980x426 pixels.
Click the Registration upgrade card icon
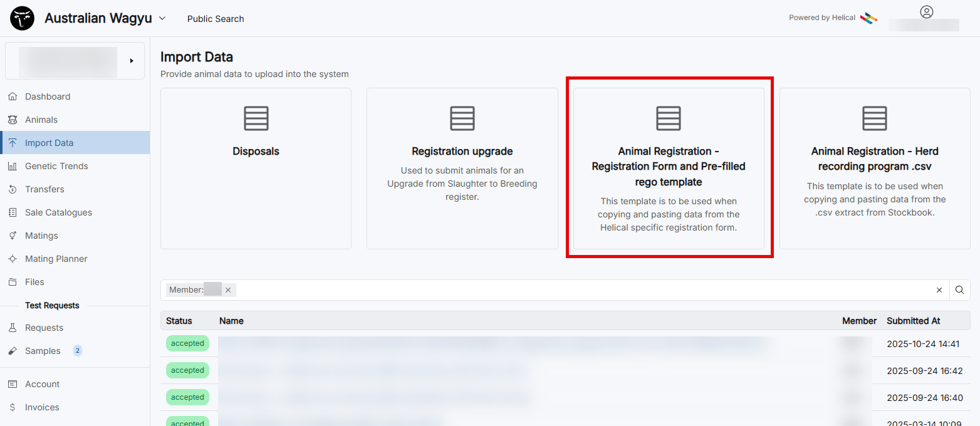point(462,118)
